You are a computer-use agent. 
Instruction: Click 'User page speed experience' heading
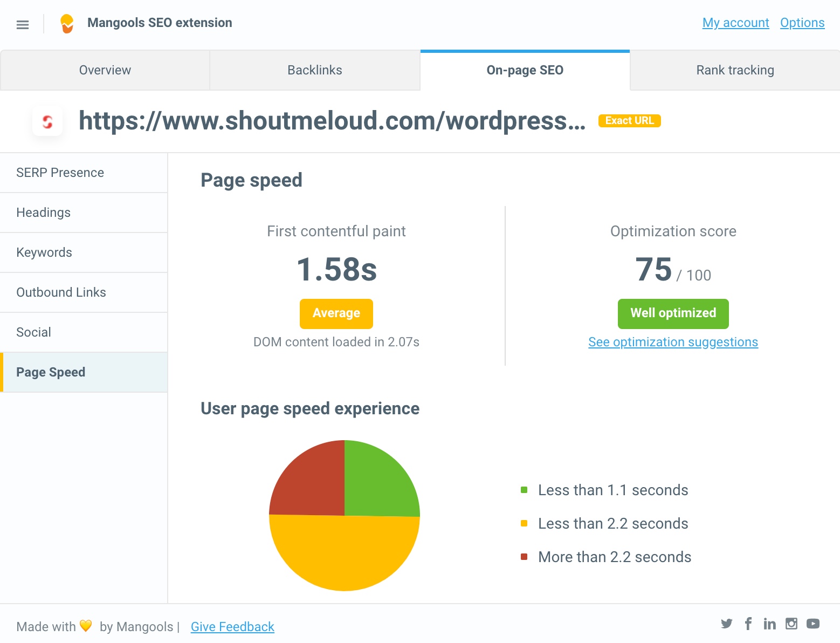pyautogui.click(x=310, y=409)
